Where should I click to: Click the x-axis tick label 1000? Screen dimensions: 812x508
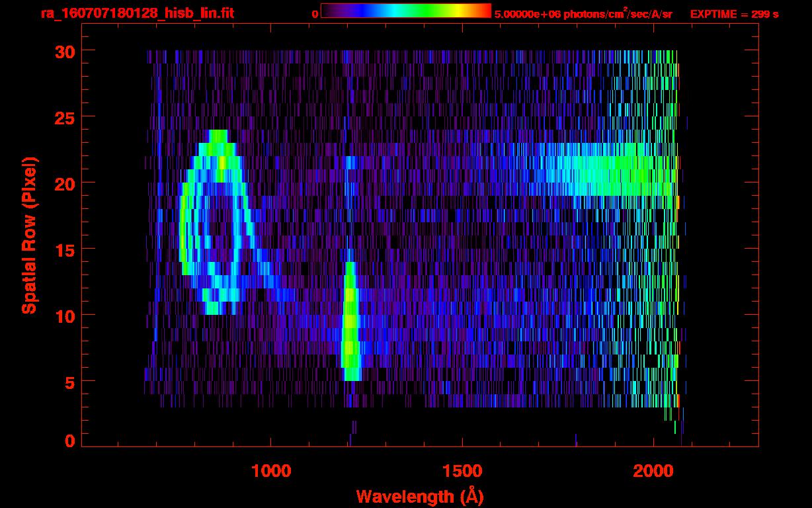pos(271,472)
